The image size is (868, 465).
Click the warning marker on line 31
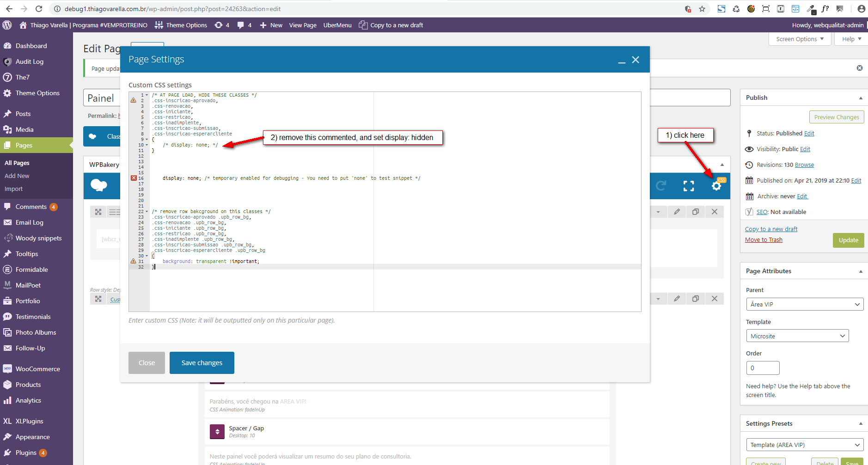pyautogui.click(x=134, y=261)
